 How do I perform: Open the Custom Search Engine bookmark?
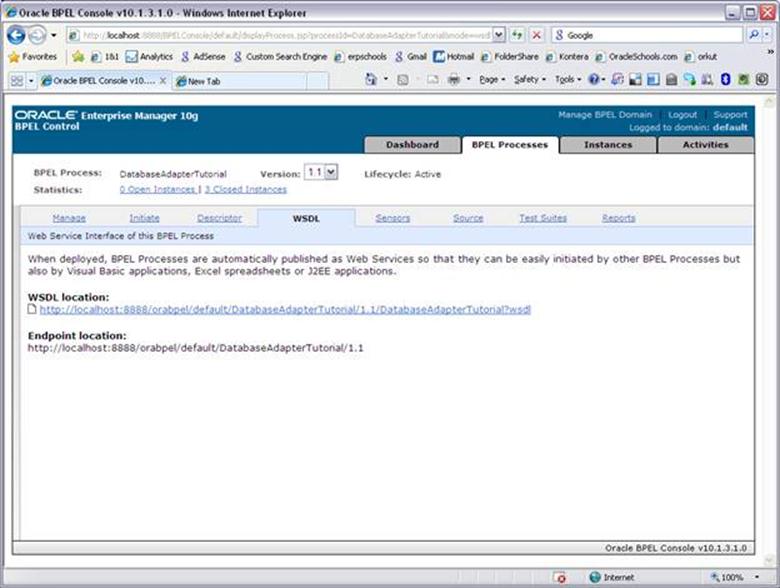click(x=280, y=57)
